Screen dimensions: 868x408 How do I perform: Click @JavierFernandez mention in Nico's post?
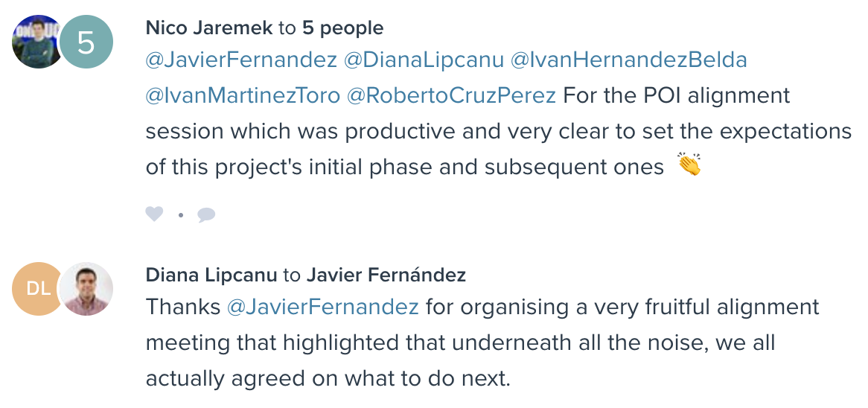tap(240, 60)
